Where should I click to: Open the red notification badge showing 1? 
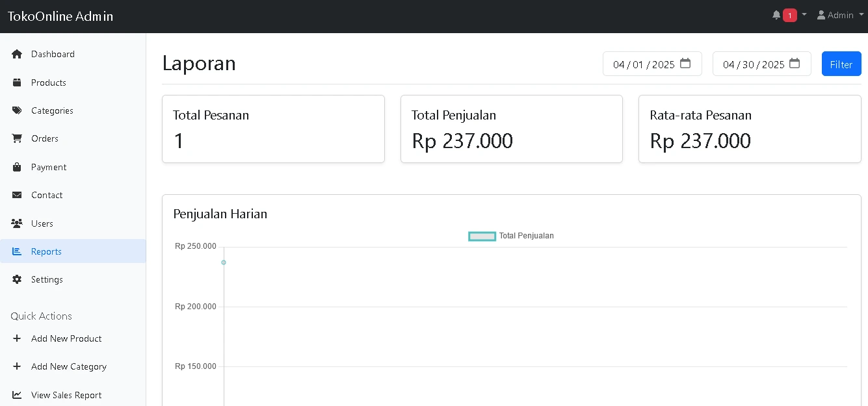click(x=790, y=15)
